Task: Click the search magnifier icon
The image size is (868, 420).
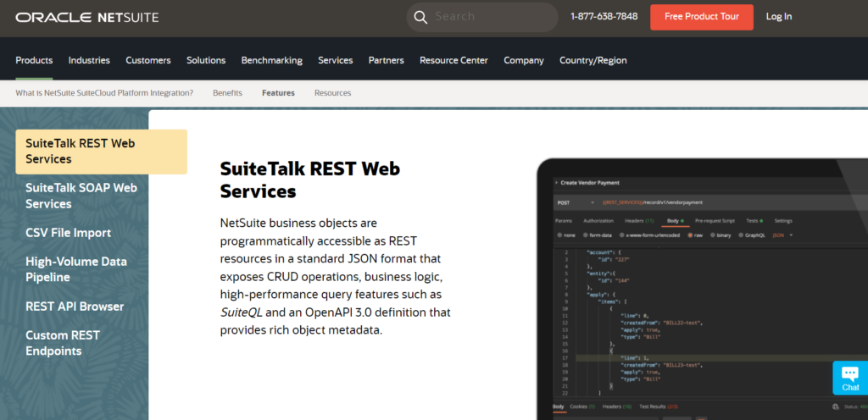Action: [x=420, y=17]
